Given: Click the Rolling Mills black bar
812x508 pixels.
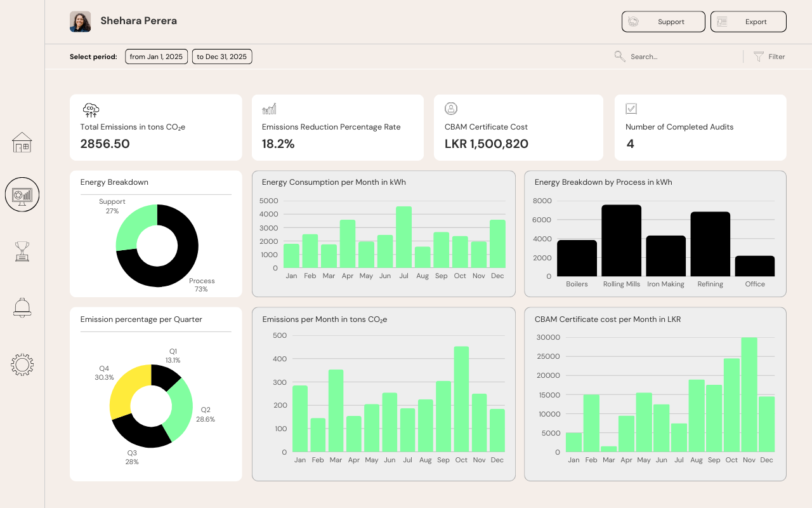Looking at the screenshot, I should (621, 240).
